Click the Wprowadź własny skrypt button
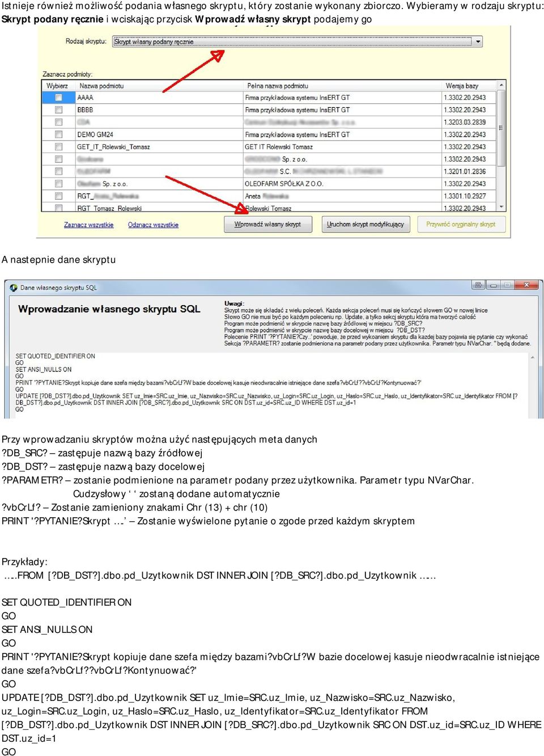Screen dimensions: 544x756 267,225
